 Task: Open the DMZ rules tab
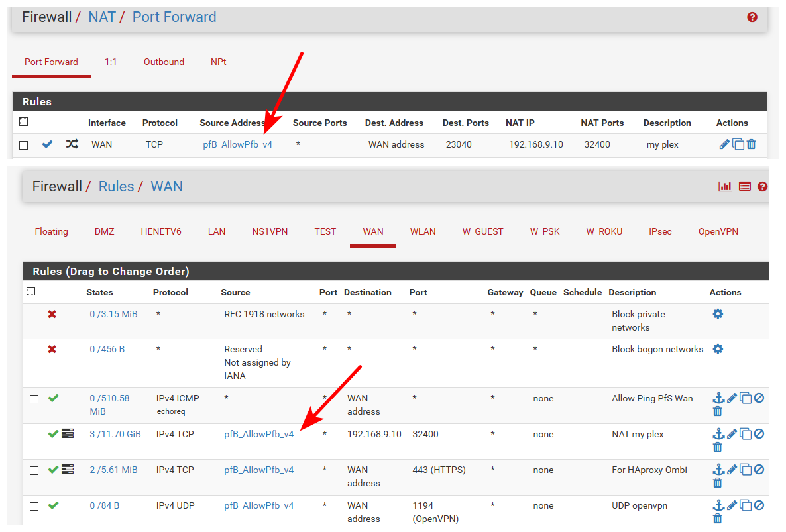point(104,231)
